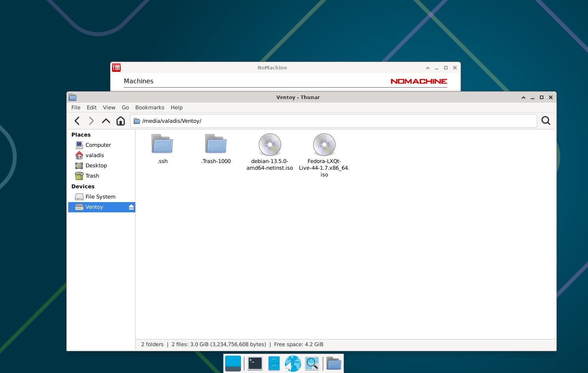This screenshot has height=373, width=588.
Task: Go to parent folder with up arrow
Action: coord(106,121)
